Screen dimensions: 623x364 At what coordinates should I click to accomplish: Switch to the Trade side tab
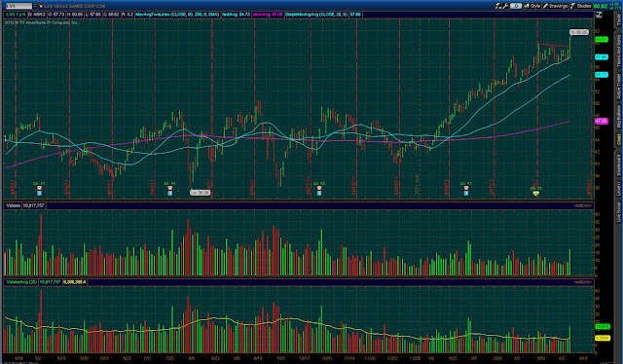619,18
